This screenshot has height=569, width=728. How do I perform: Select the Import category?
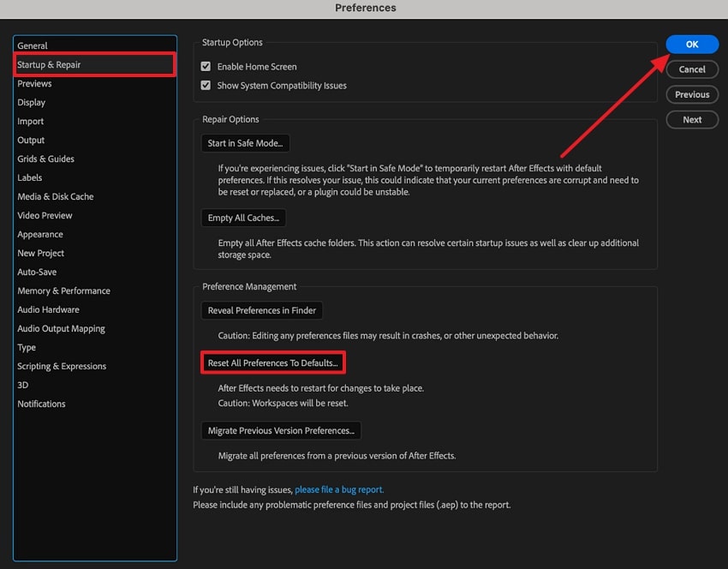pos(95,121)
